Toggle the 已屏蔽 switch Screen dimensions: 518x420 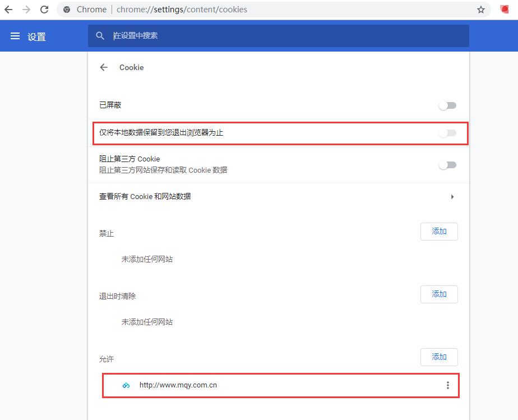[447, 105]
